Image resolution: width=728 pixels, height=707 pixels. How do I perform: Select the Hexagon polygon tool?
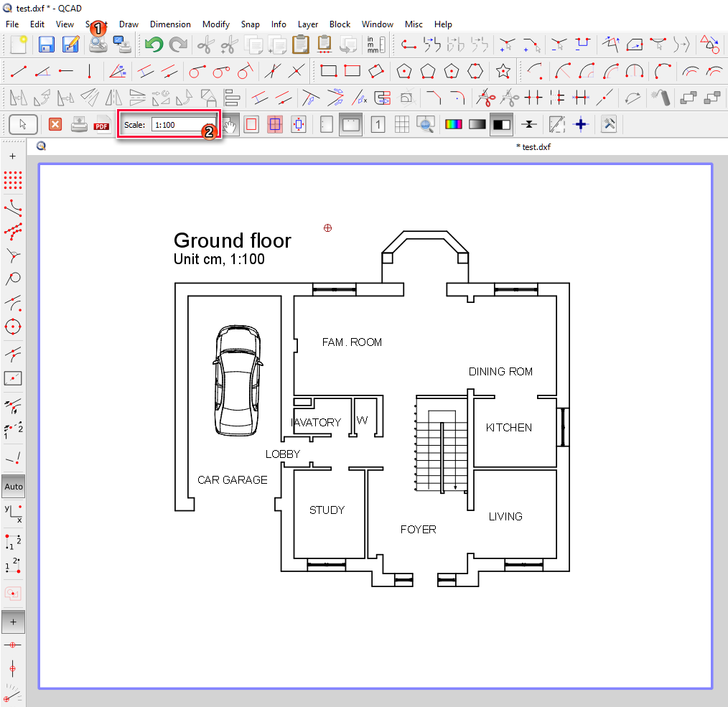(475, 72)
